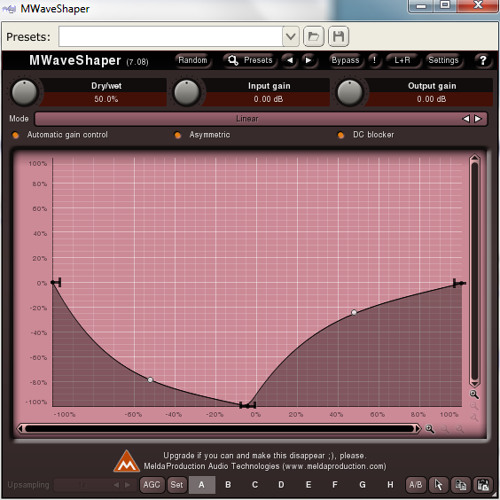The width and height of the screenshot is (500, 500).
Task: Switch to preset slot E
Action: pyautogui.click(x=309, y=485)
